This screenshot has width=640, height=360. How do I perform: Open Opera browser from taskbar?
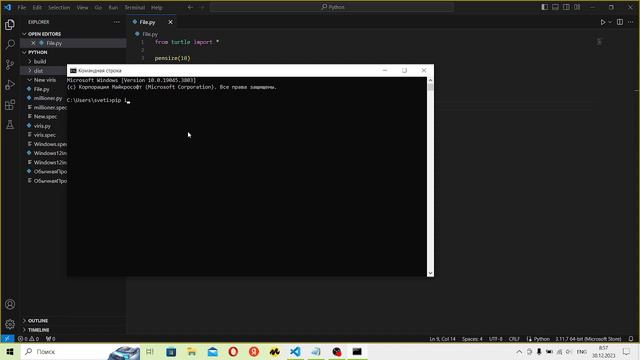(x=233, y=351)
